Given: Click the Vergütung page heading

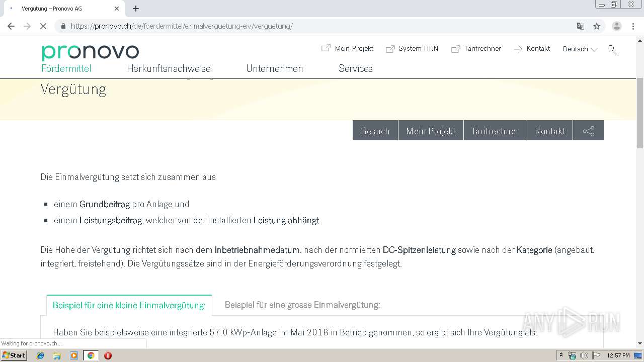Looking at the screenshot, I should pos(73,89).
